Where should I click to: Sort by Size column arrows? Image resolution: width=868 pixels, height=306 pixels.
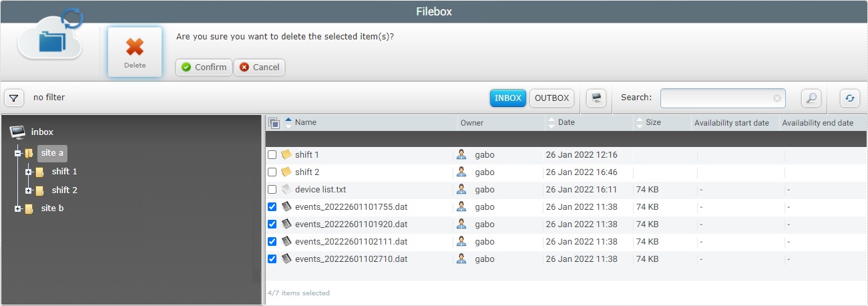640,122
